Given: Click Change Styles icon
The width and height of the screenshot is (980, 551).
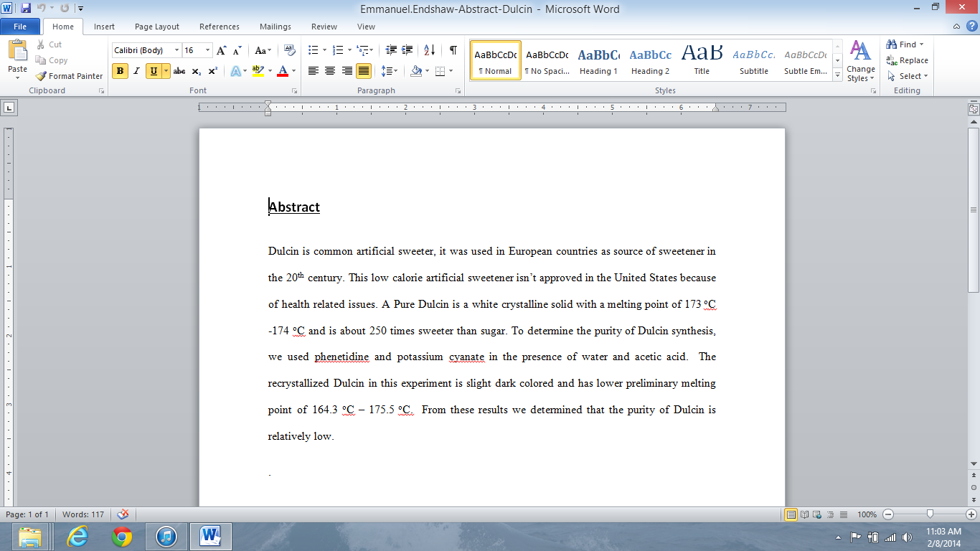Looking at the screenshot, I should 860,60.
